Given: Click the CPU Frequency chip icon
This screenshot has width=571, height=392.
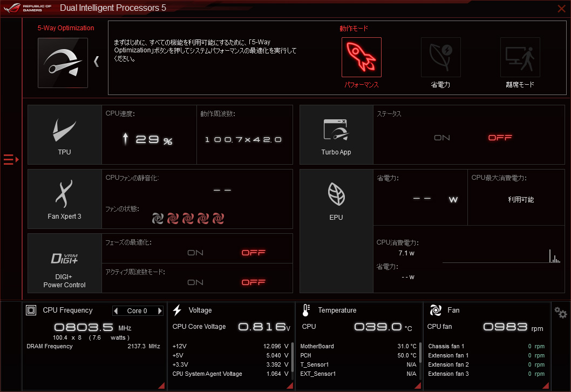Looking at the screenshot, I should (31, 310).
